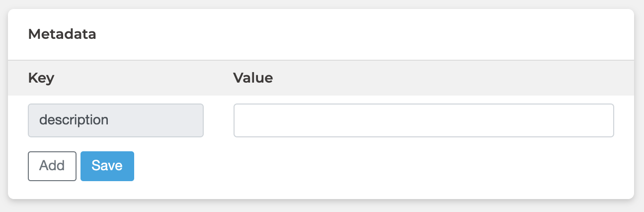Click the Metadata title text

[x=62, y=34]
